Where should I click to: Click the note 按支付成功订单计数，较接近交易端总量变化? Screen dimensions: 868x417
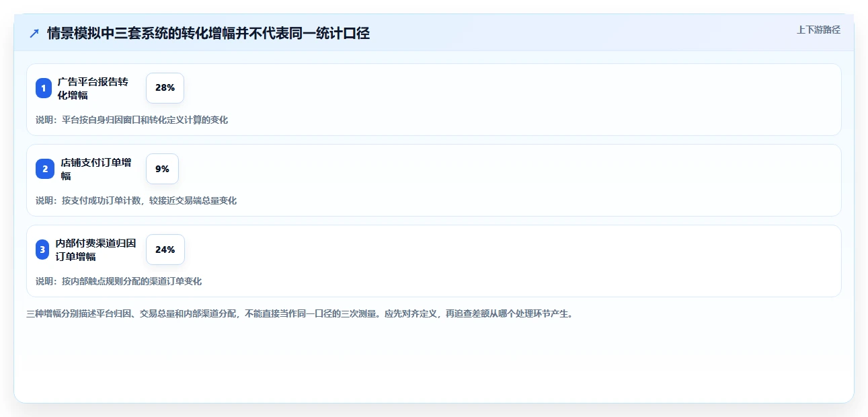click(x=136, y=200)
